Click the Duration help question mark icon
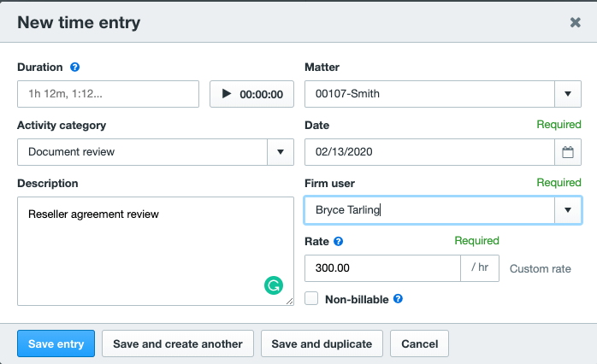 [75, 67]
